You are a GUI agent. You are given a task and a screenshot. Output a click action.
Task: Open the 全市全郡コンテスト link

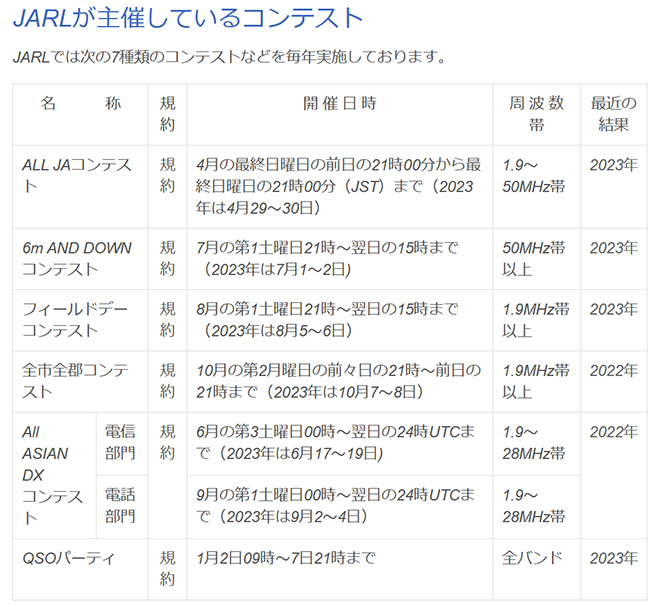(x=75, y=381)
